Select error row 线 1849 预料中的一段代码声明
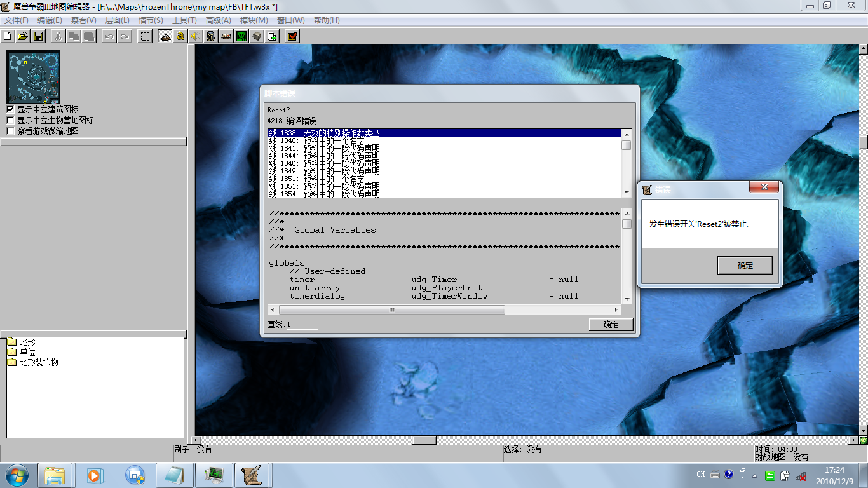 (x=444, y=171)
